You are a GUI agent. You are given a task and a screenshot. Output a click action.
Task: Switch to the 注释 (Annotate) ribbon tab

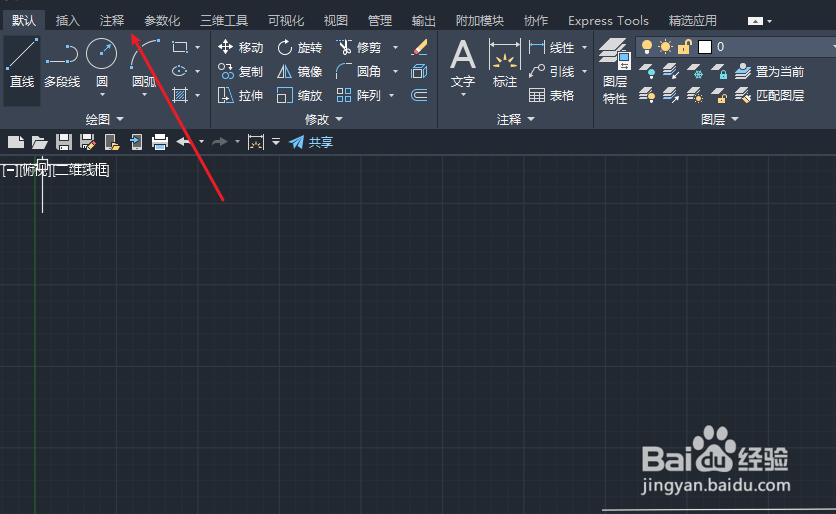(112, 21)
